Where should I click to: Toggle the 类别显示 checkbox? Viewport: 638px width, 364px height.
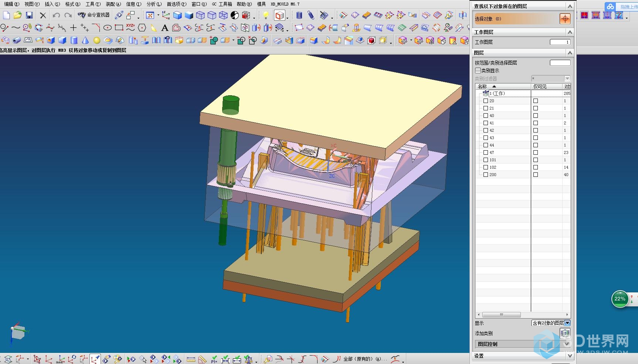[478, 70]
